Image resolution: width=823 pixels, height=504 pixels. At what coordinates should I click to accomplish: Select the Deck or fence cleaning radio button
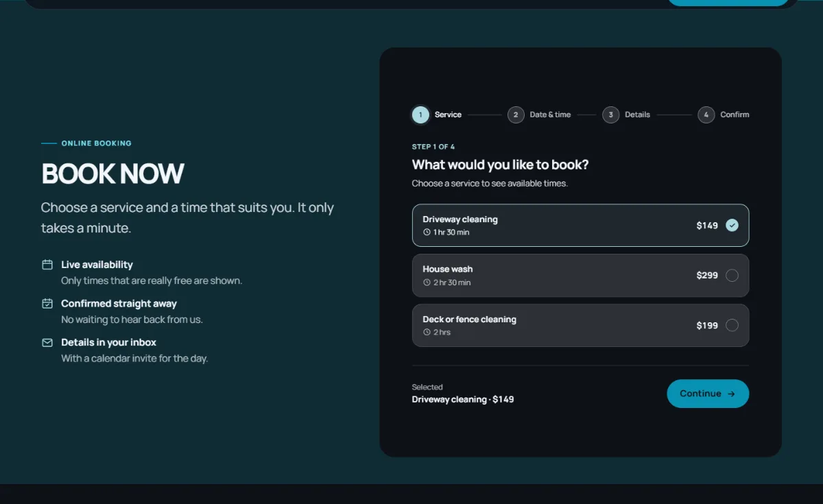(732, 325)
